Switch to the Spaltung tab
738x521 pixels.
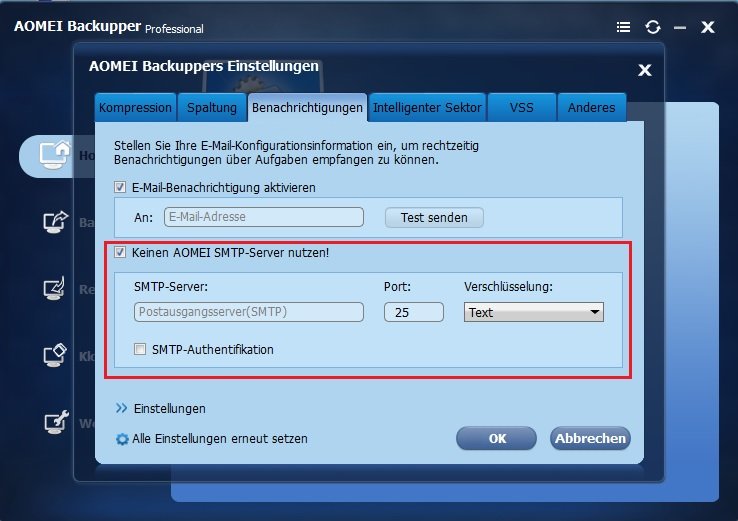[x=212, y=107]
